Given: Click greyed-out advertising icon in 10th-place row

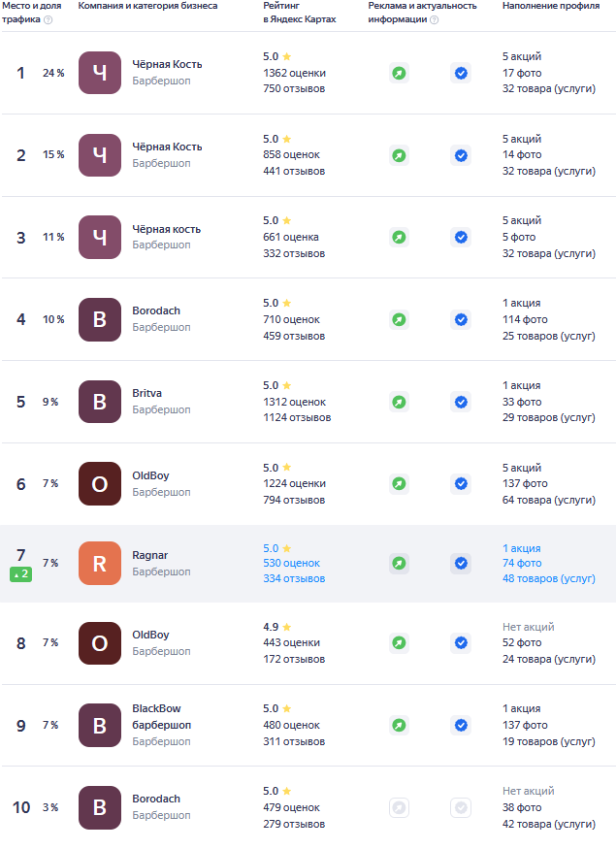Looking at the screenshot, I should (x=399, y=807).
